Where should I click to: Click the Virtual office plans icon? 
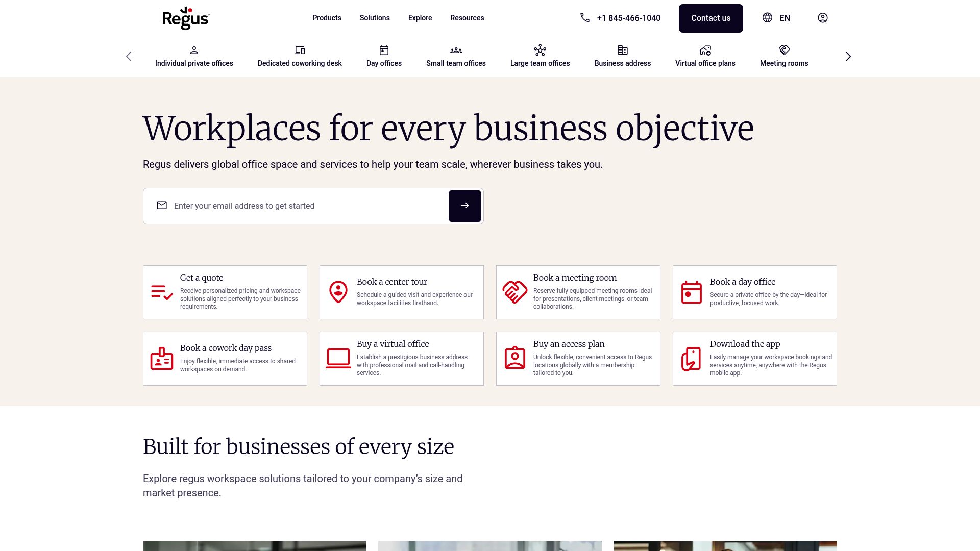tap(705, 50)
